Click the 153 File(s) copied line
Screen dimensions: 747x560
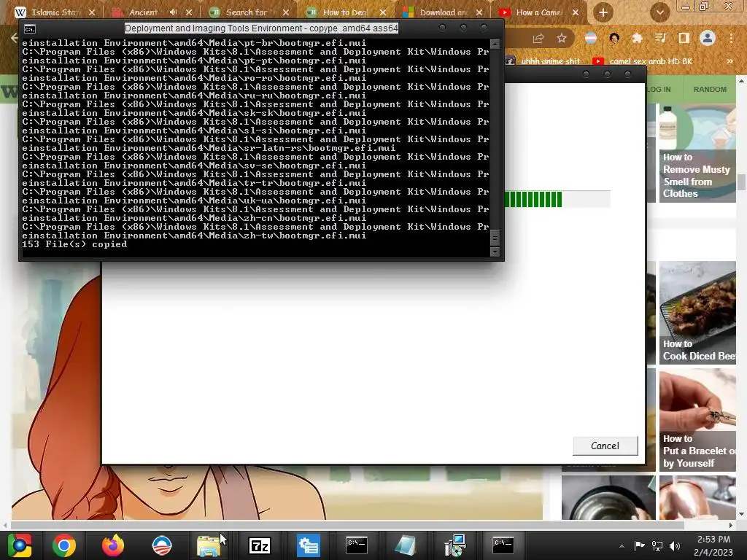pyautogui.click(x=74, y=244)
